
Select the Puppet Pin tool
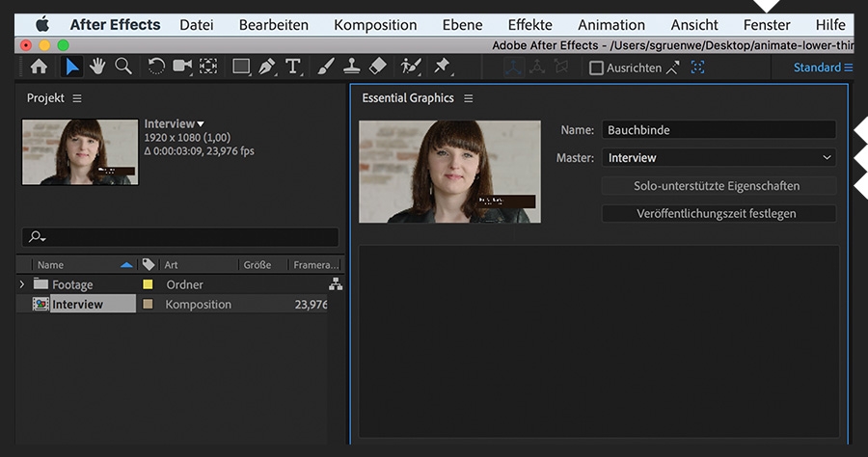point(442,67)
